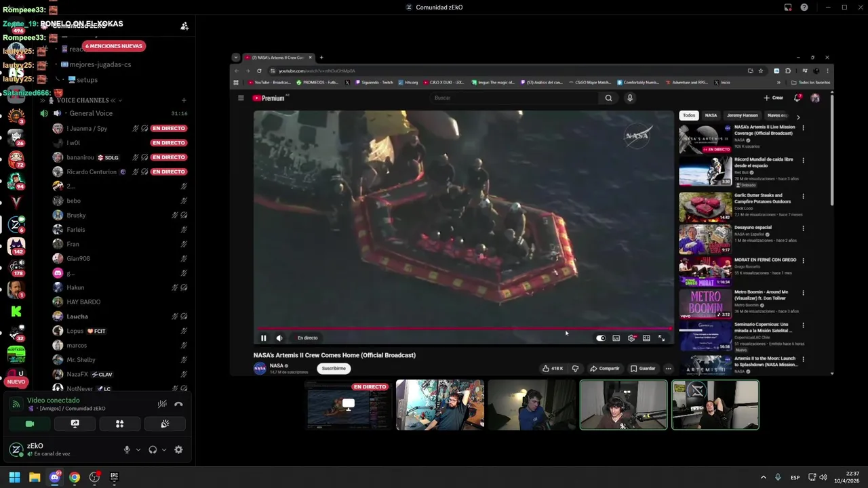This screenshot has width=868, height=488.
Task: Open the mejores-jugadas-cs channel
Action: (x=99, y=64)
